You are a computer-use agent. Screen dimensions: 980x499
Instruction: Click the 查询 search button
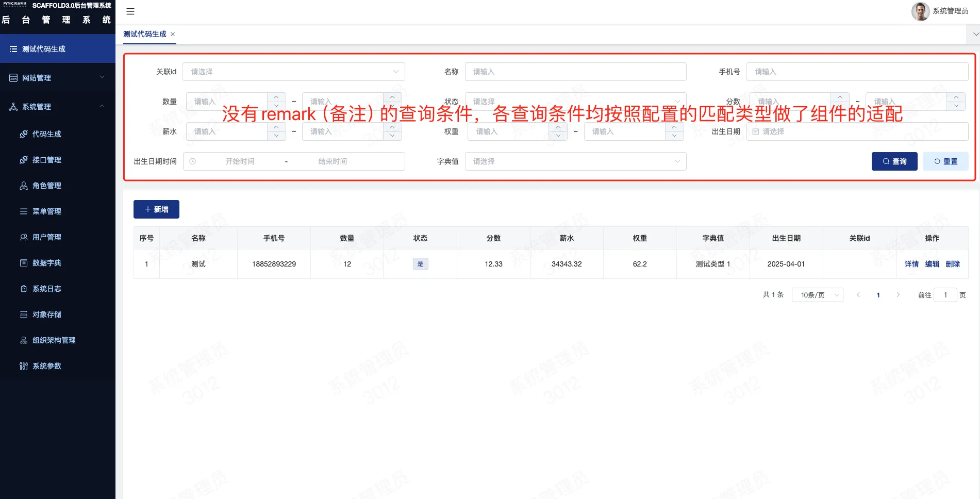[894, 161]
